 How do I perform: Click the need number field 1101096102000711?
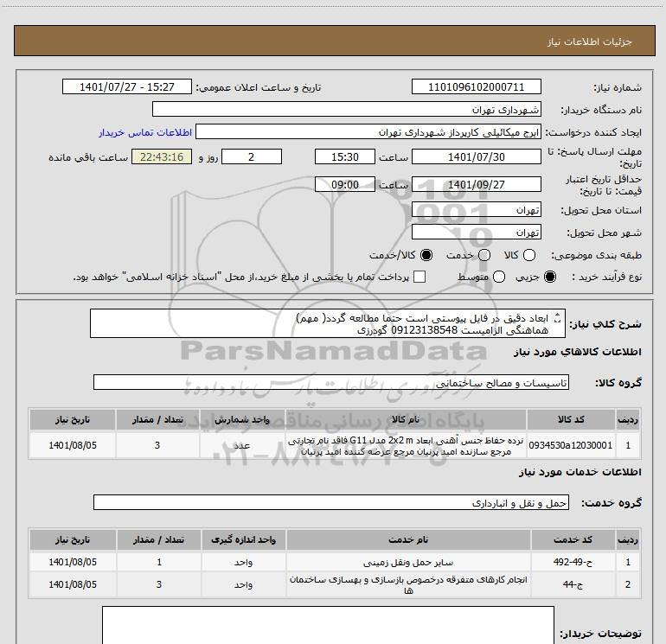coord(476,87)
